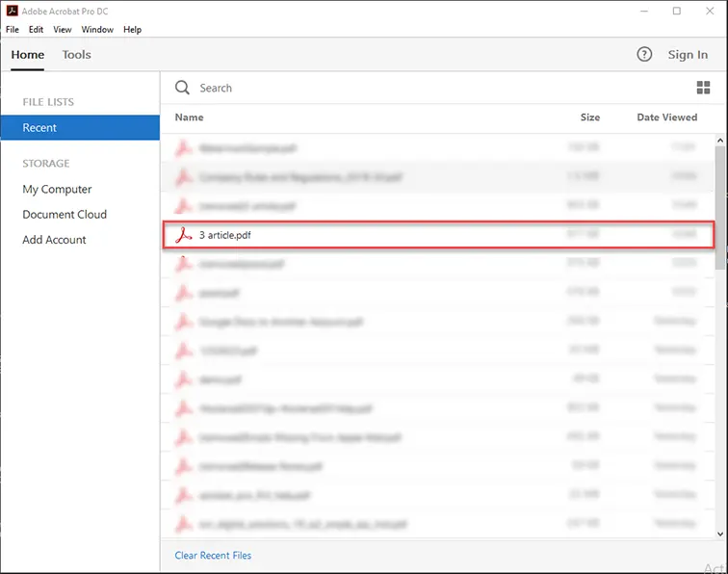Switch to thumbnail grid view icon

pyautogui.click(x=703, y=88)
